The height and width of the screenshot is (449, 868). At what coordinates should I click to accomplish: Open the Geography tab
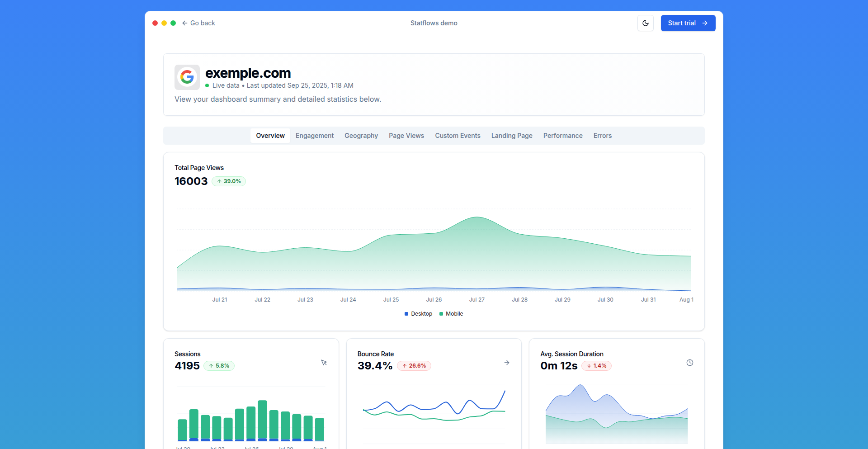(361, 136)
